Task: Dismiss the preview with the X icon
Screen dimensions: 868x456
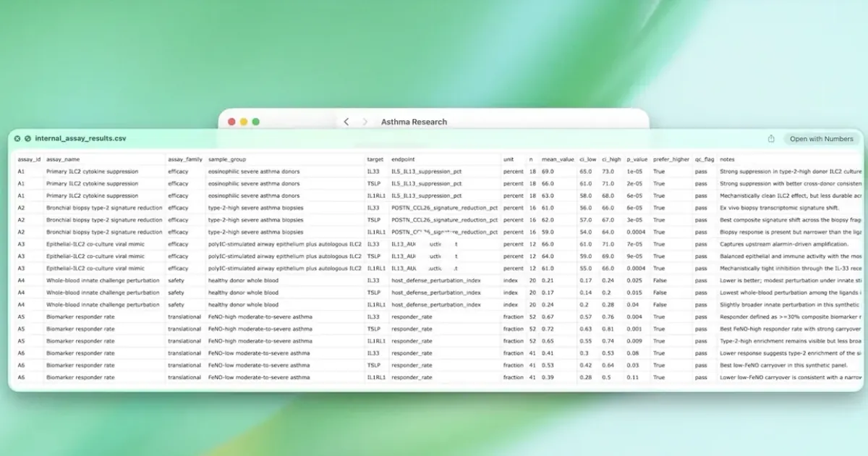Action: click(17, 138)
